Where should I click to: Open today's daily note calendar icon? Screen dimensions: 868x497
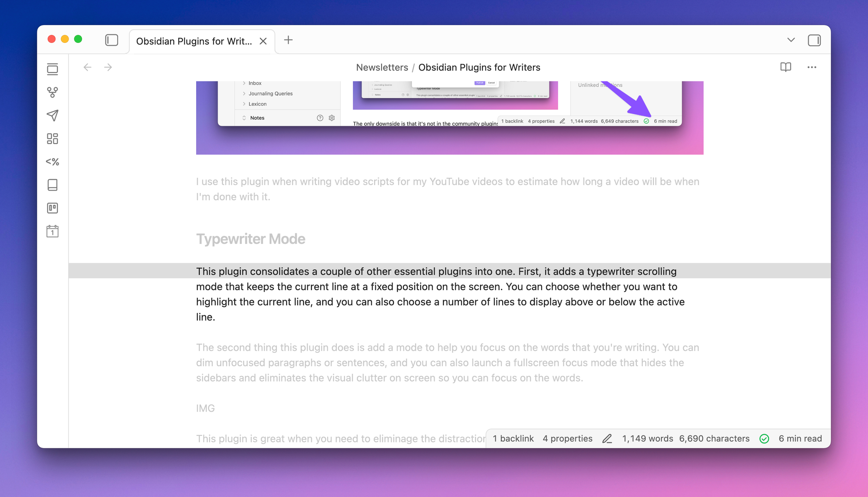(x=53, y=231)
